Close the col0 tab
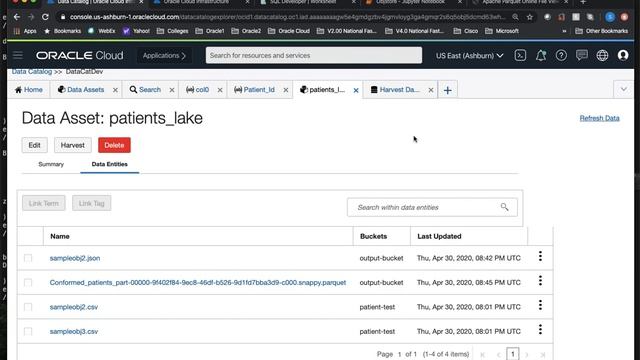This screenshot has width=640, height=360. pos(220,90)
